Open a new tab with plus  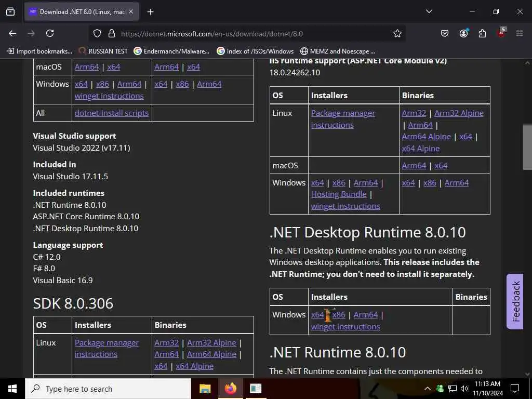[x=150, y=12]
